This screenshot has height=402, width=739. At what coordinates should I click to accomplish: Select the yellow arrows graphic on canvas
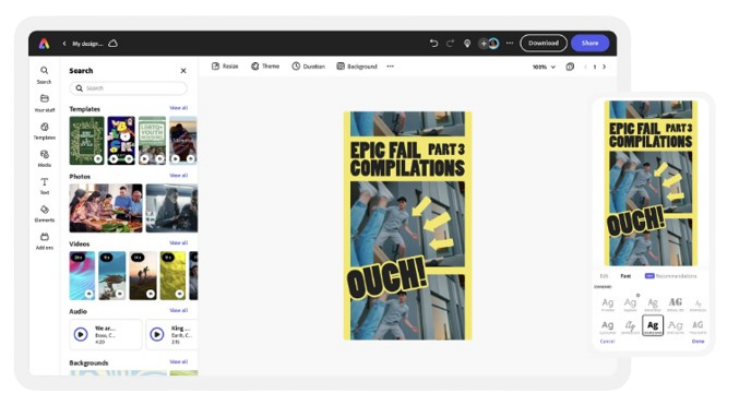(x=434, y=224)
